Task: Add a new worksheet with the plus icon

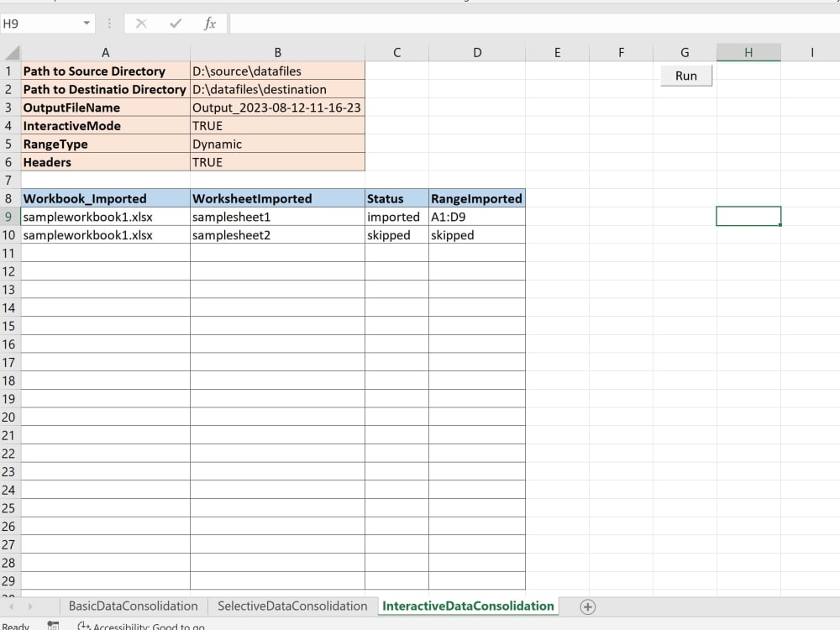Action: pyautogui.click(x=589, y=606)
